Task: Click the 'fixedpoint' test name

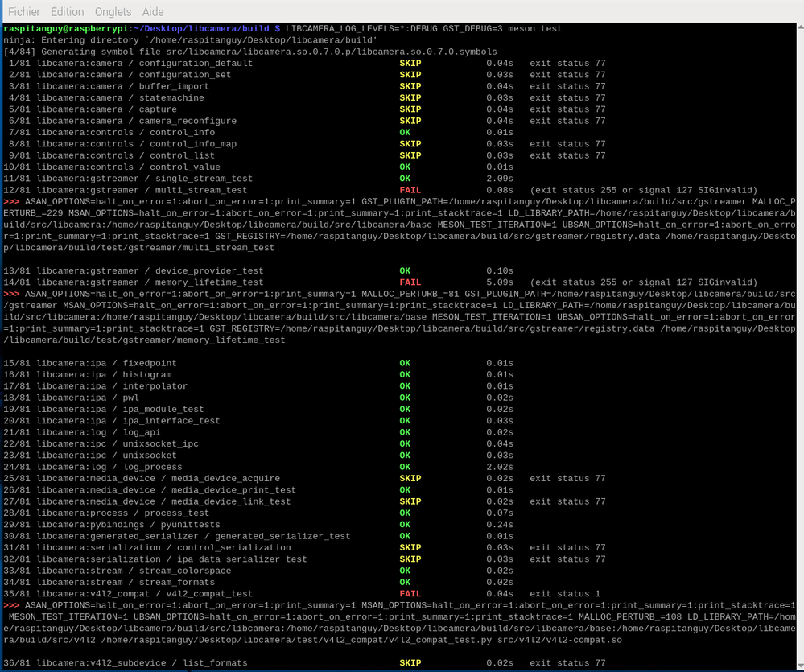Action: 149,364
